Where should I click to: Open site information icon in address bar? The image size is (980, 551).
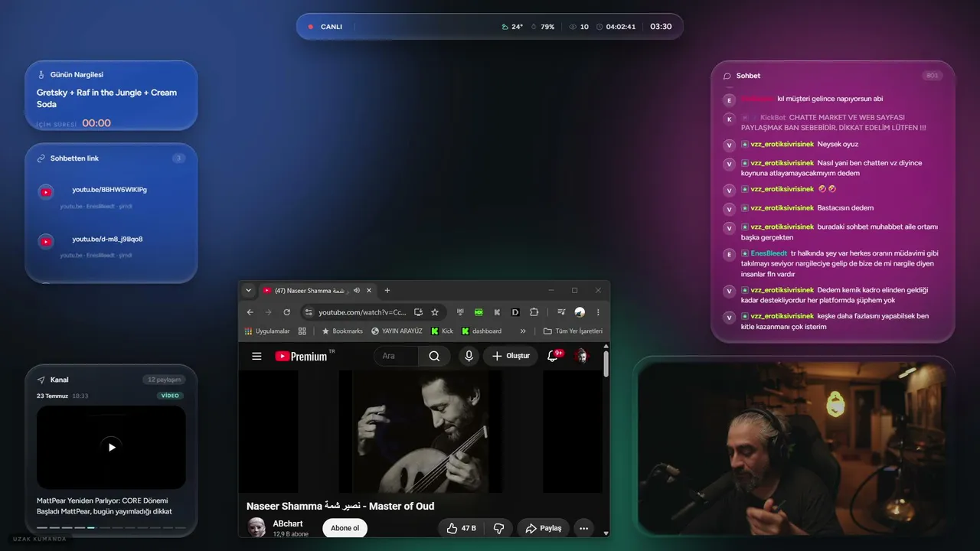(309, 312)
